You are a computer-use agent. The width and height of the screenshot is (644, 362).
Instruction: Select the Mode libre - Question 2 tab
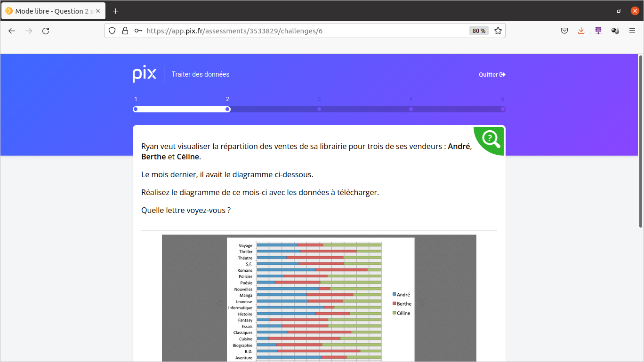tap(53, 11)
